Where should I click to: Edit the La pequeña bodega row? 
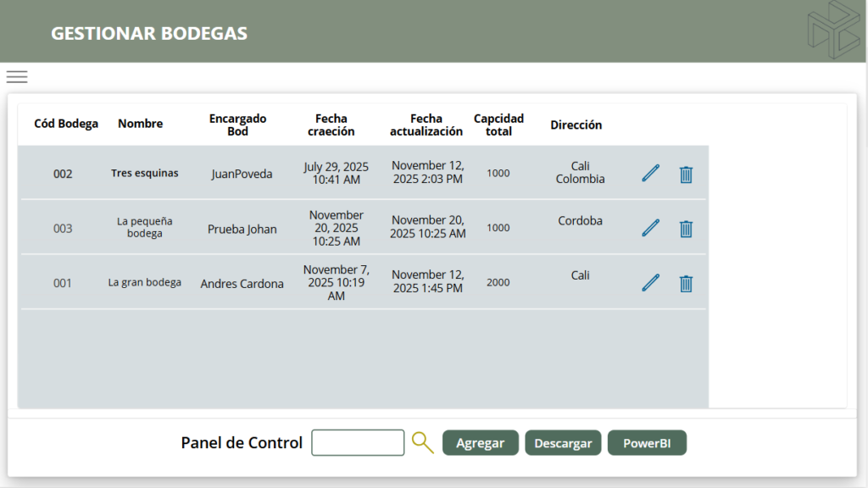[x=650, y=228]
